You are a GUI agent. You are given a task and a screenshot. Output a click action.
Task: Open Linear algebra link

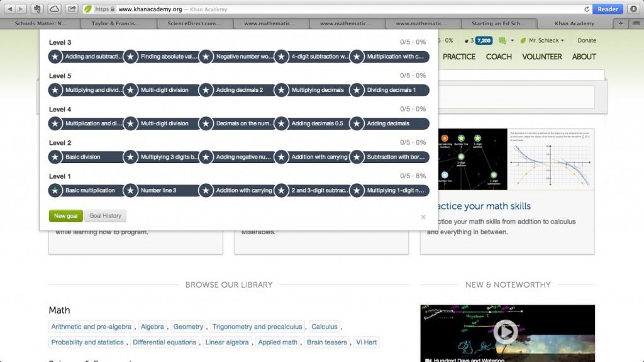pos(227,342)
